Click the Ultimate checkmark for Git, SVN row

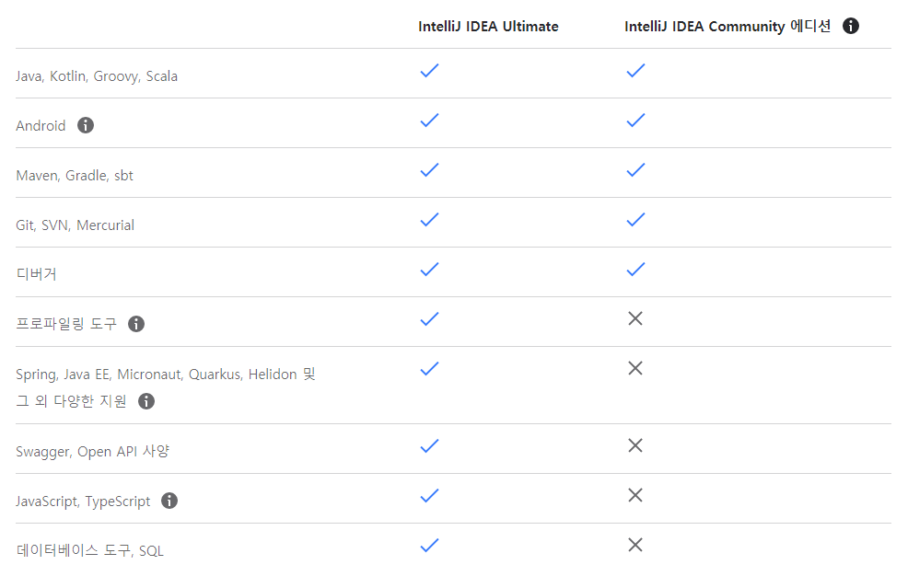(x=429, y=220)
